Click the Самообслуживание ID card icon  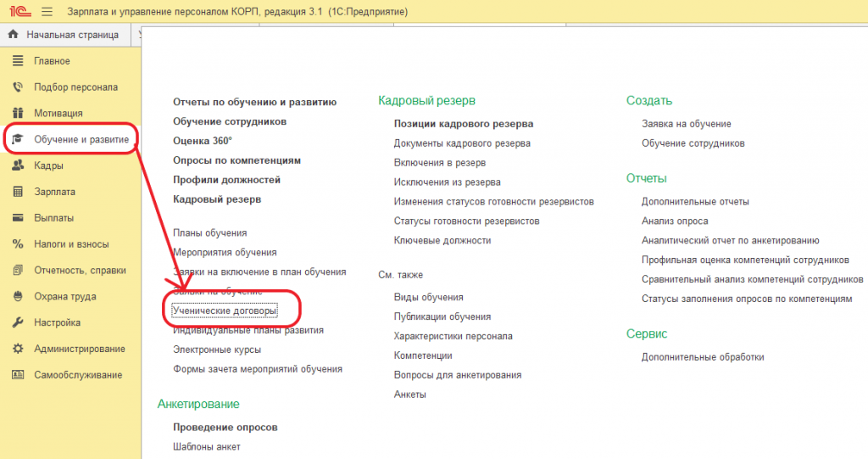click(18, 375)
